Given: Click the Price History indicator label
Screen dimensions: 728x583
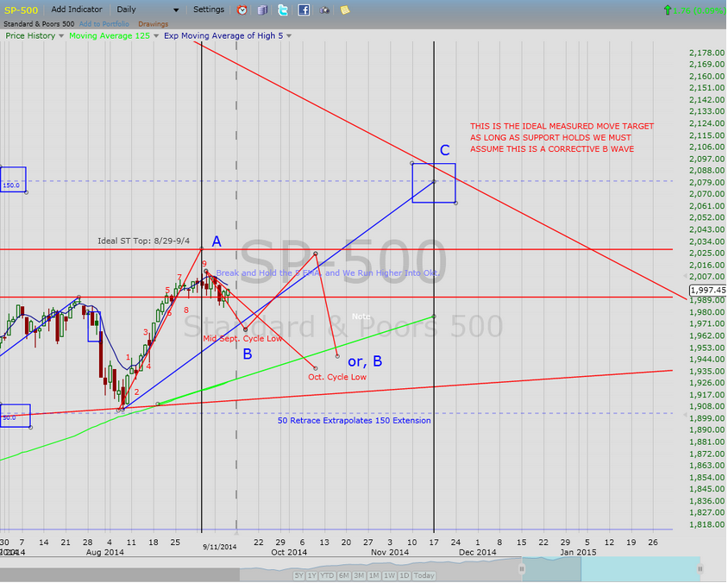Looking at the screenshot, I should pyautogui.click(x=30, y=35).
